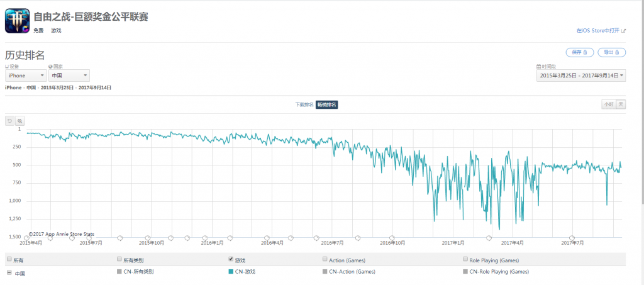644x285 pixels.
Task: Open the iPhone device dropdown
Action: 25,75
